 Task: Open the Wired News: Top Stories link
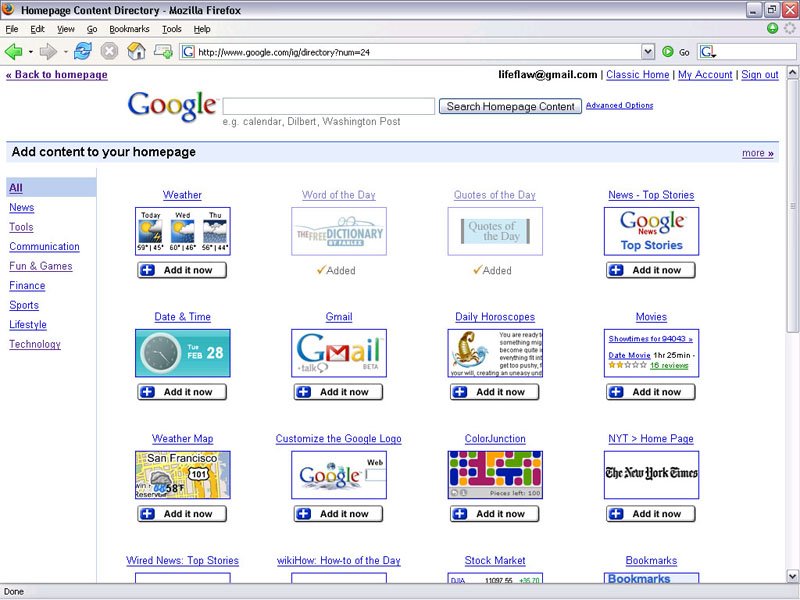pos(182,560)
